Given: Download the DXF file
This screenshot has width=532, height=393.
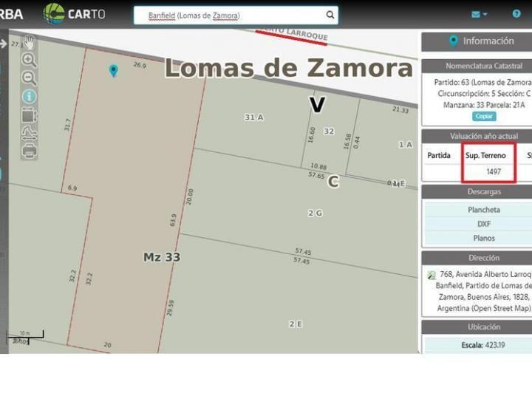Looking at the screenshot, I should [484, 224].
